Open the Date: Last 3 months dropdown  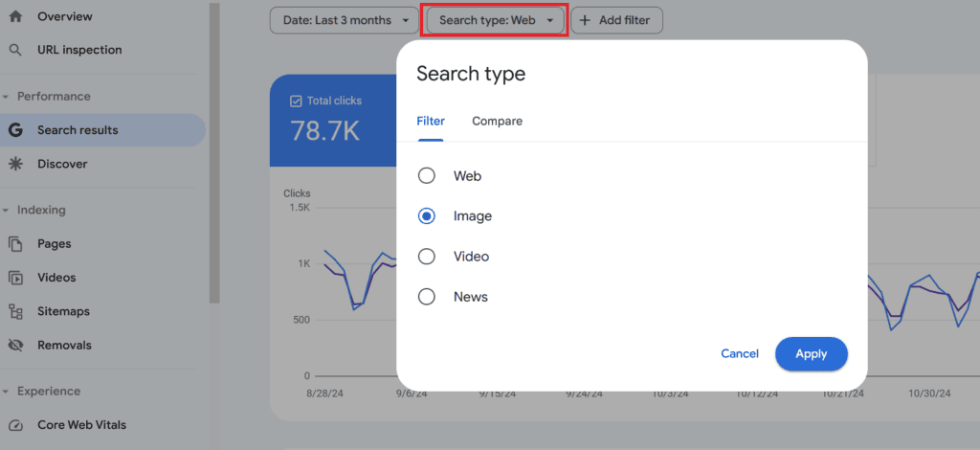coord(344,21)
